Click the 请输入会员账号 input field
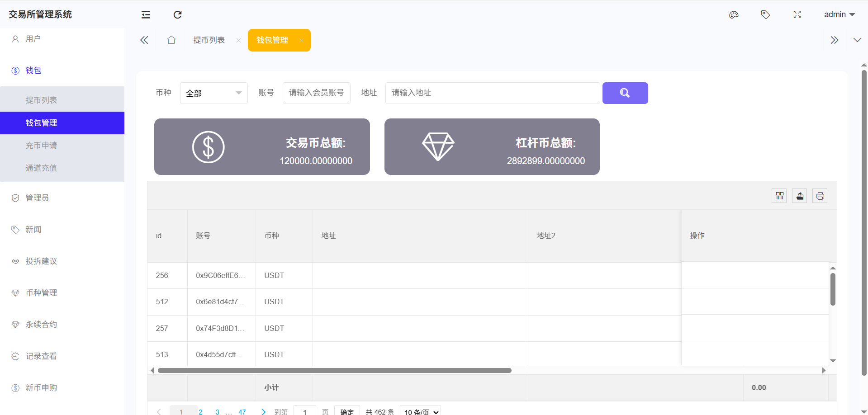Screen dimensions: 868x415 point(316,93)
